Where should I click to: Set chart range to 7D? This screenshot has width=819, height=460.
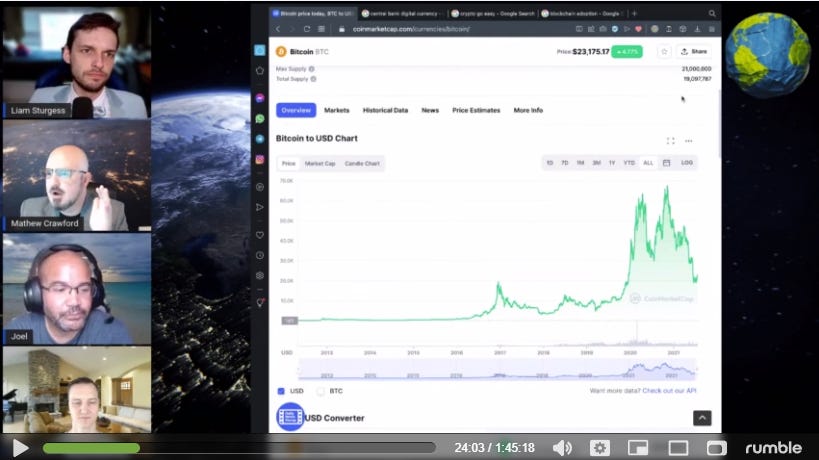click(x=565, y=163)
